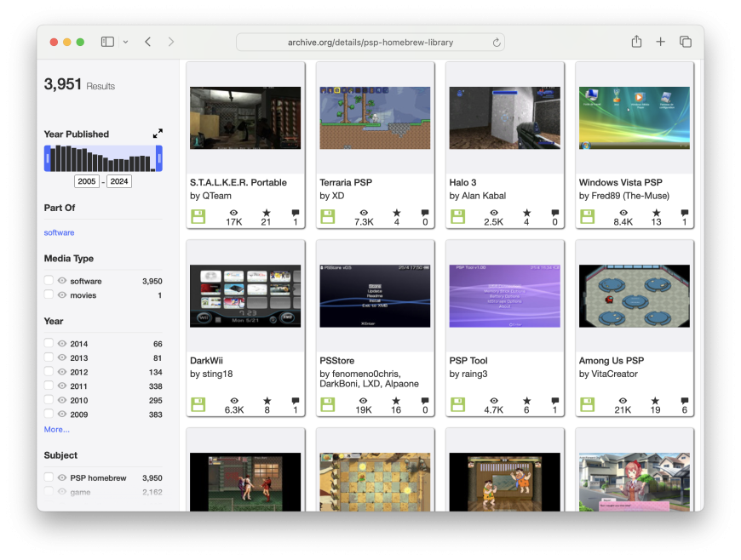This screenshot has width=741, height=560.
Task: Click Among Us PSP floppy icon
Action: point(587,404)
